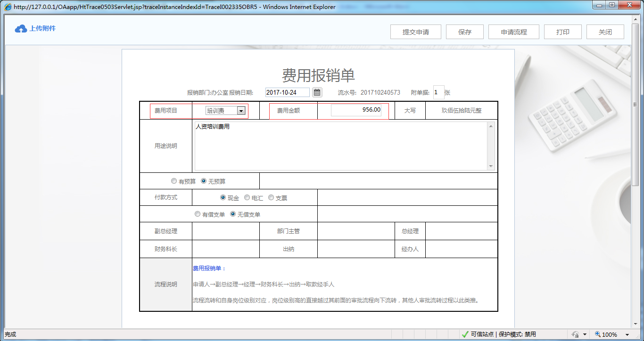Choose 电汇 as payment method
Viewport: 644px width, 341px height.
247,197
